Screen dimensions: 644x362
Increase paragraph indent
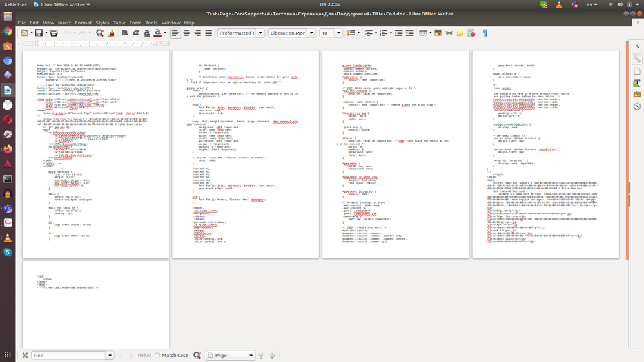pos(398,33)
